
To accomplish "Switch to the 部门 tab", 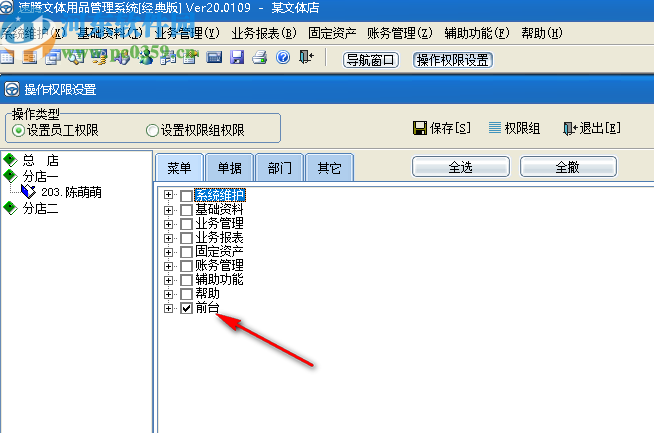I will [279, 168].
